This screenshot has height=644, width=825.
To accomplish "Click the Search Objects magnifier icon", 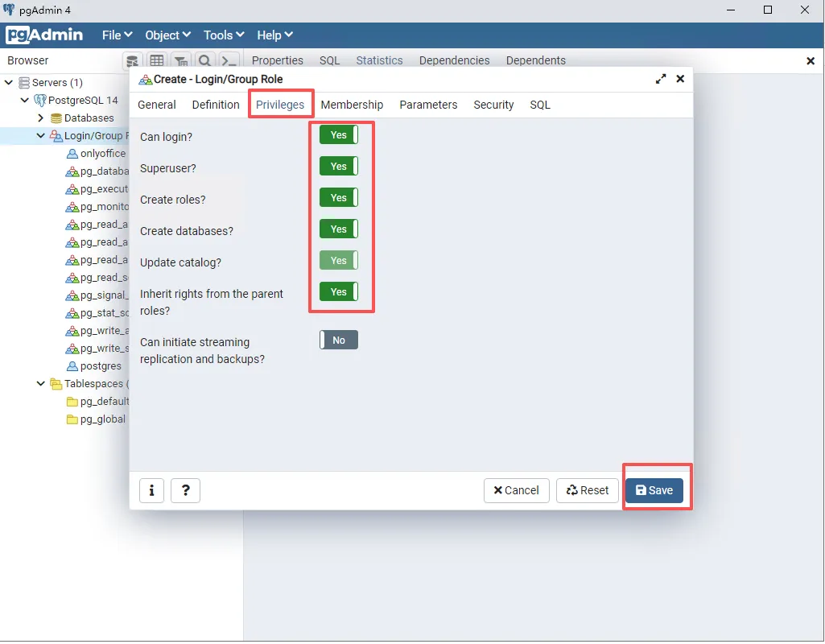I will pyautogui.click(x=204, y=60).
